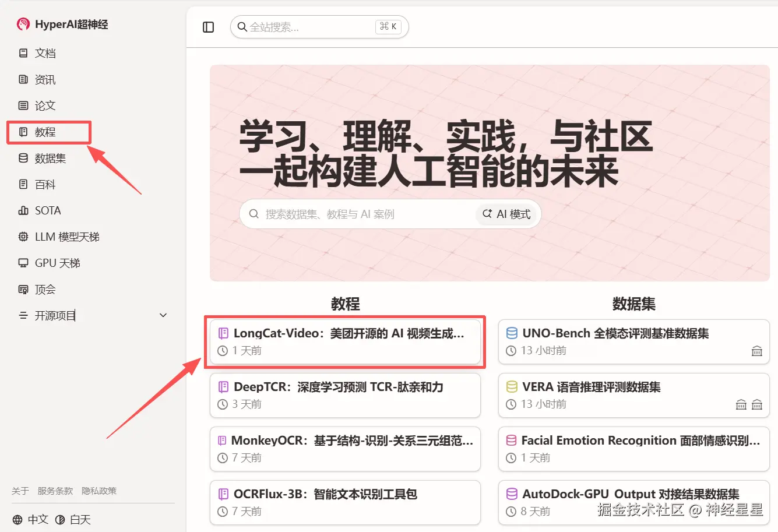778x532 pixels.
Task: Click the 论文 sidebar icon
Action: [23, 105]
